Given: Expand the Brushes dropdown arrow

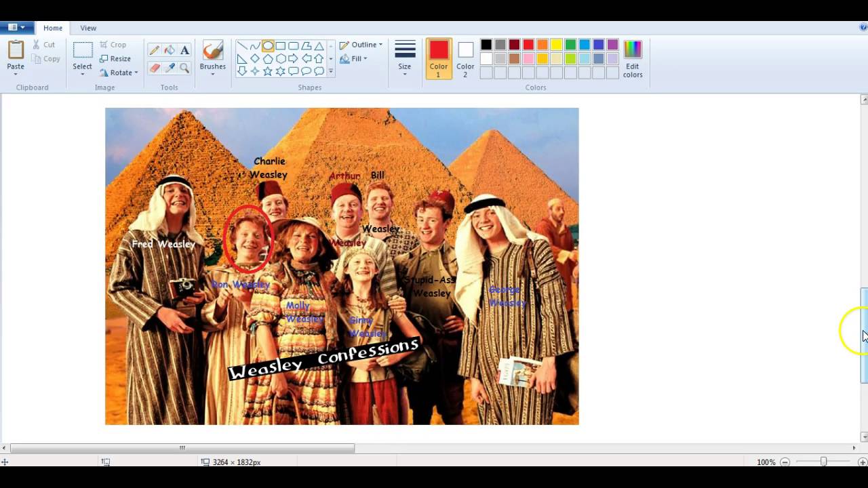Looking at the screenshot, I should pos(213,73).
